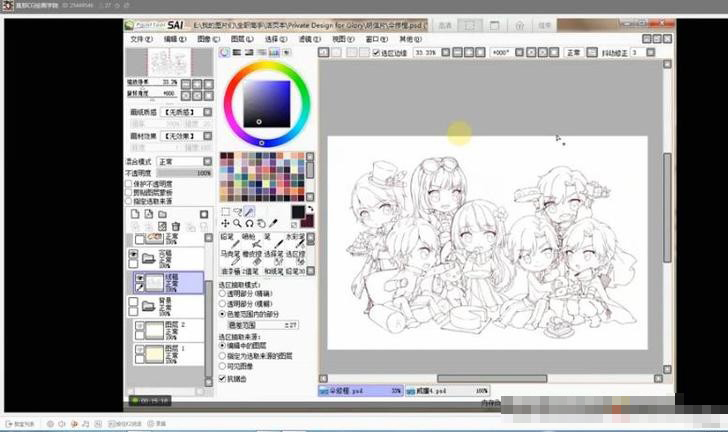
Task: Open 编辑 edit menu
Action: 175,39
